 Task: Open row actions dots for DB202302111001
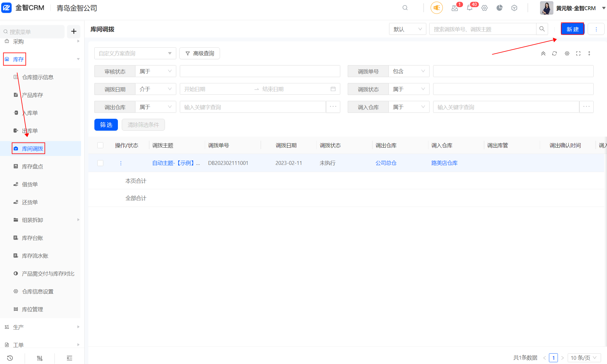coord(121,163)
